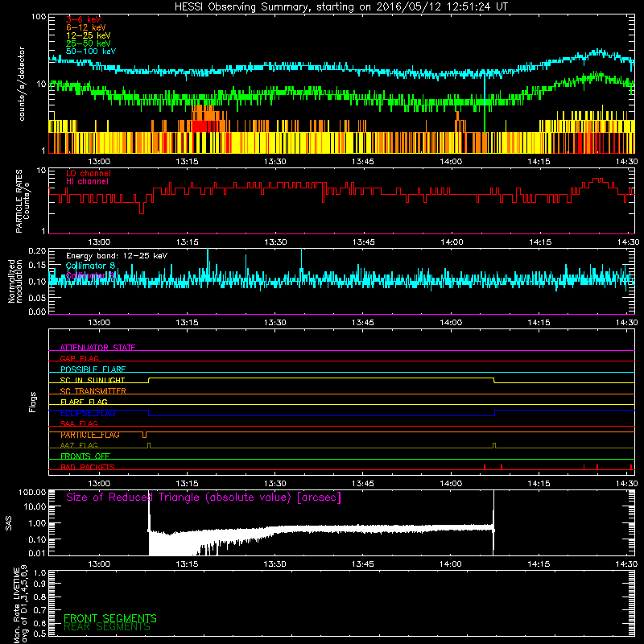
Task: Click the Normalized modulation axis title
Action: 15,281
